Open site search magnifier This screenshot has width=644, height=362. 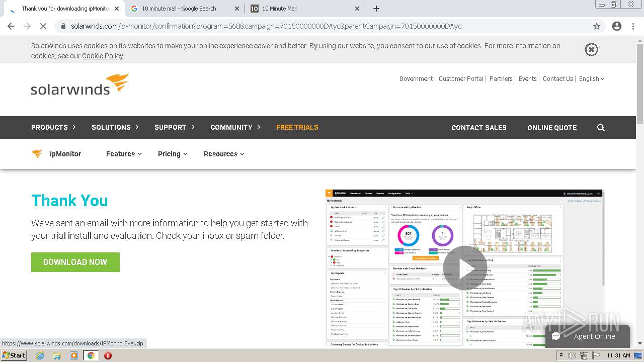point(601,128)
